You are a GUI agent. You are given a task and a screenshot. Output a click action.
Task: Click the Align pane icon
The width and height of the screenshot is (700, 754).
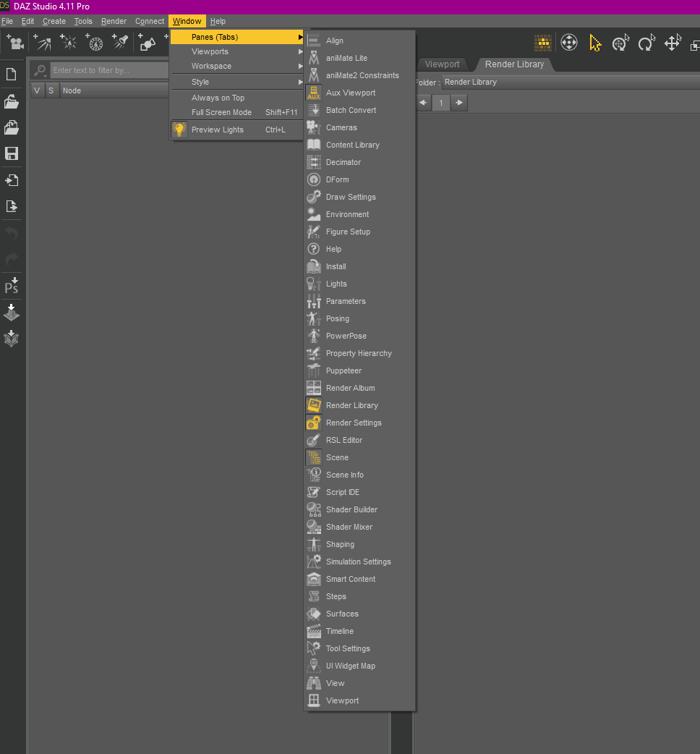coord(314,41)
